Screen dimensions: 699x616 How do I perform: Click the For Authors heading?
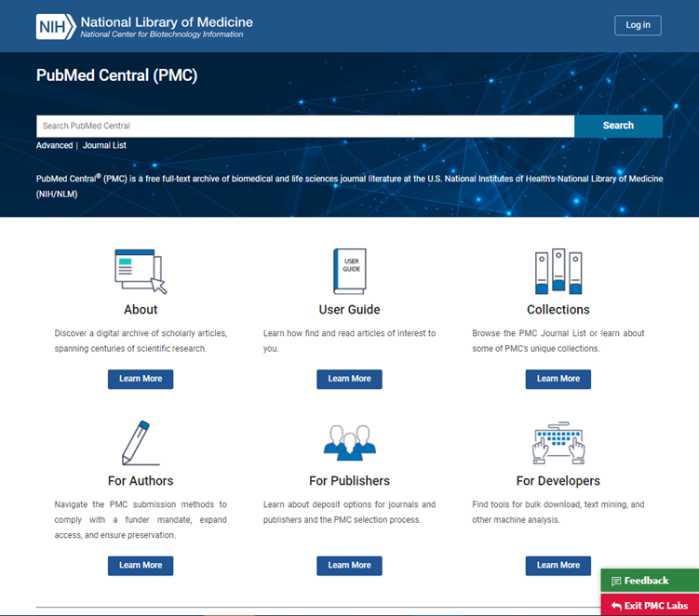tap(141, 480)
